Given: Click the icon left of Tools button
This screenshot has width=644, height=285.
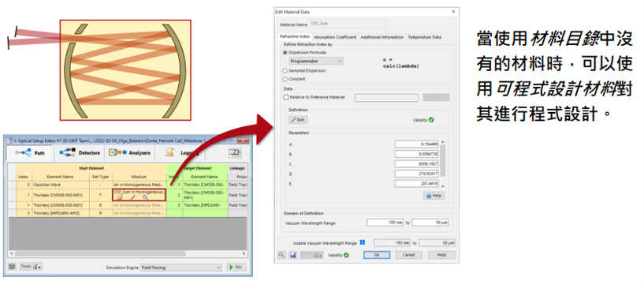Looking at the screenshot, I should coord(13,267).
